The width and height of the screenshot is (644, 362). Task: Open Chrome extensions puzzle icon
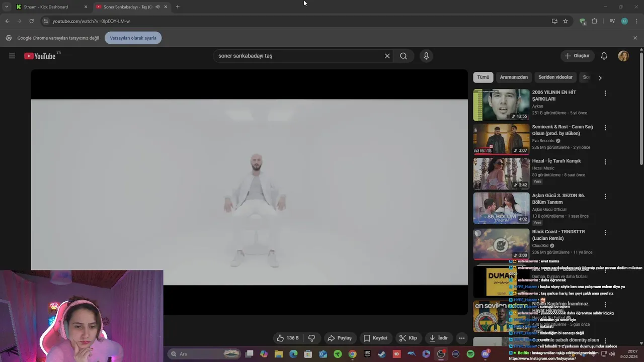click(595, 21)
